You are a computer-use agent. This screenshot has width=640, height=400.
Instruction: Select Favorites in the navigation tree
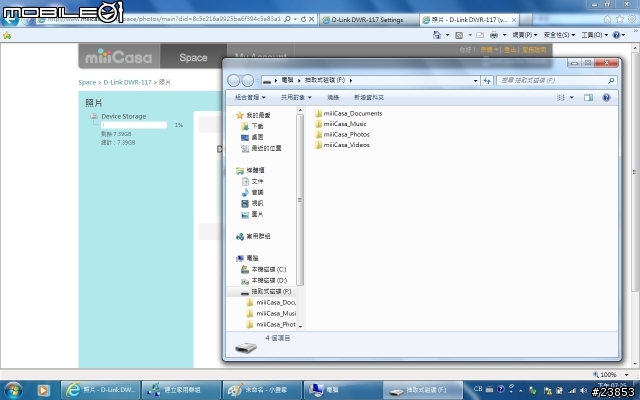coord(253,116)
